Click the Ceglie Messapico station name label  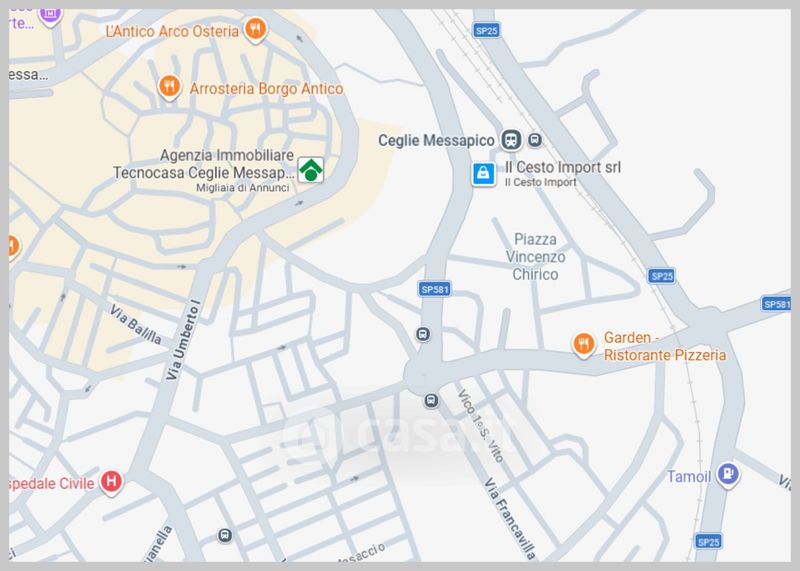(x=436, y=140)
